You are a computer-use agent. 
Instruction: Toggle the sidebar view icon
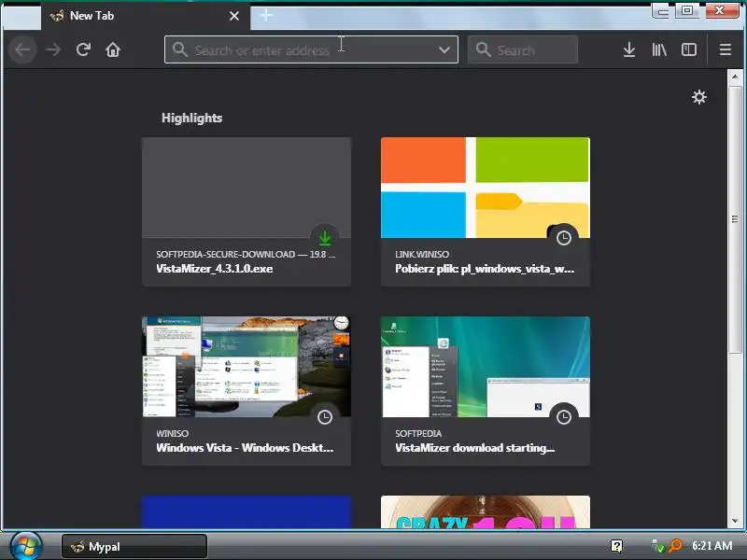click(x=689, y=49)
